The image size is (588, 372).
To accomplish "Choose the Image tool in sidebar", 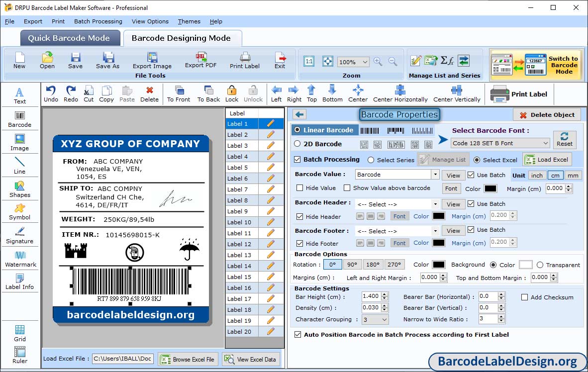I will [x=19, y=143].
